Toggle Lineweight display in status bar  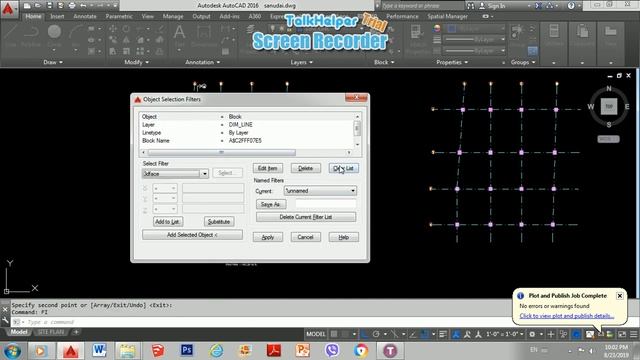(443, 334)
